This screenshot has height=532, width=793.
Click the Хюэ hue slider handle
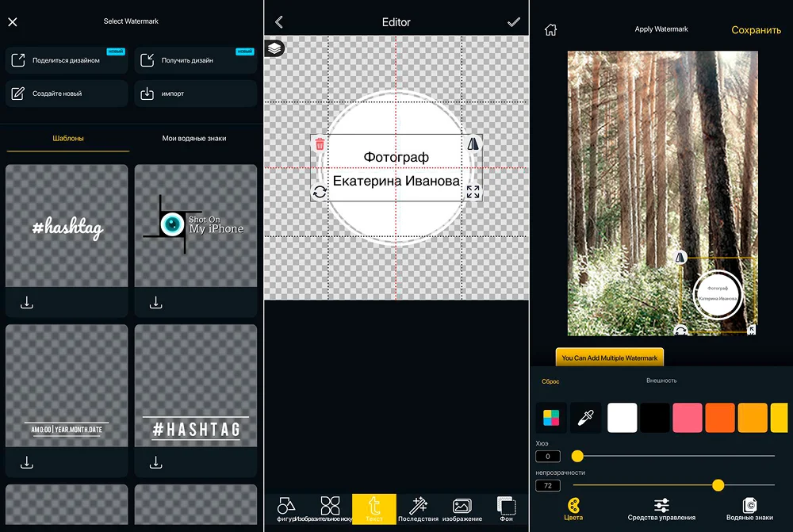577,456
